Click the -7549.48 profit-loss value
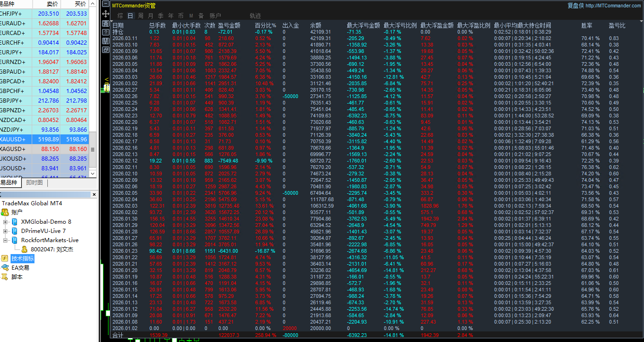 (228, 161)
